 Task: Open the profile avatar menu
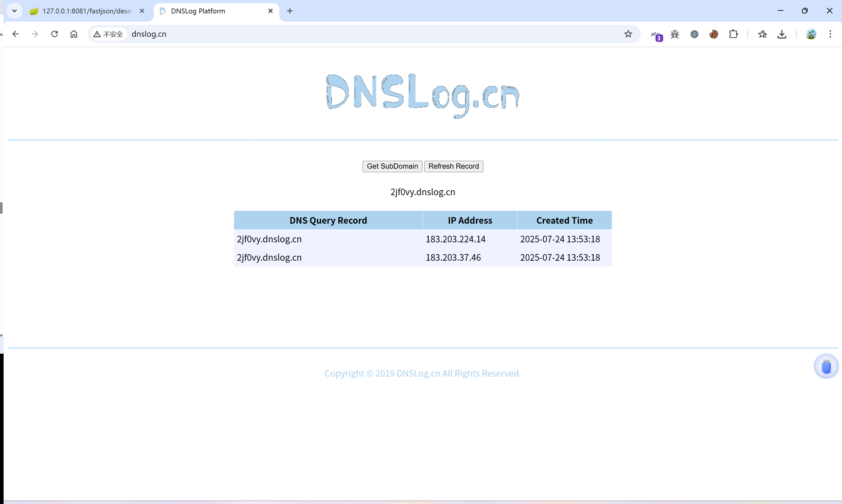pyautogui.click(x=811, y=34)
